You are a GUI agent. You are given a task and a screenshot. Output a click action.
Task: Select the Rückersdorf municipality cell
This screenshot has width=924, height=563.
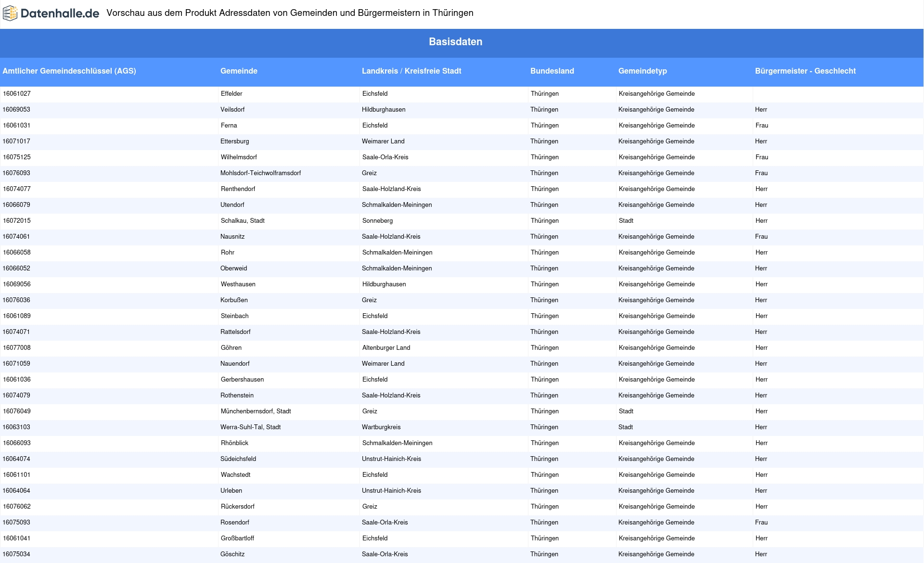(238, 507)
